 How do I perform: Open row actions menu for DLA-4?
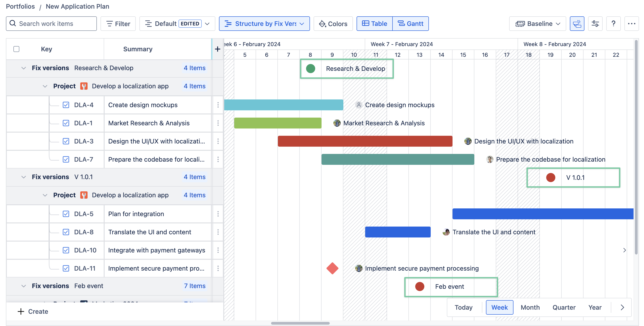[x=218, y=105]
